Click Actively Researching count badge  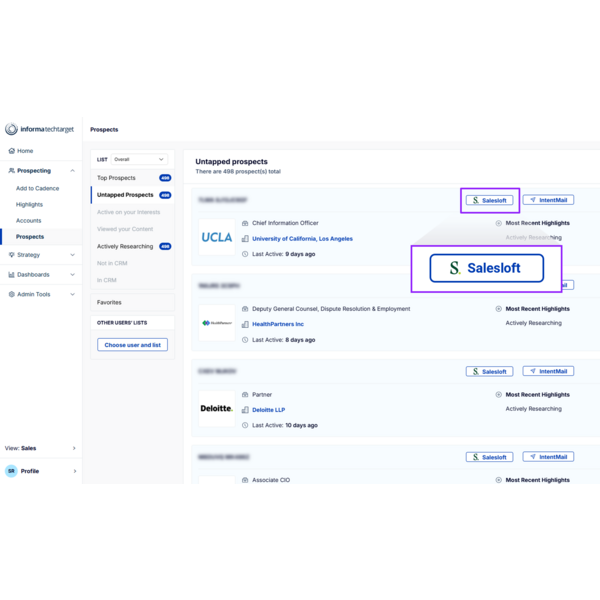click(165, 246)
